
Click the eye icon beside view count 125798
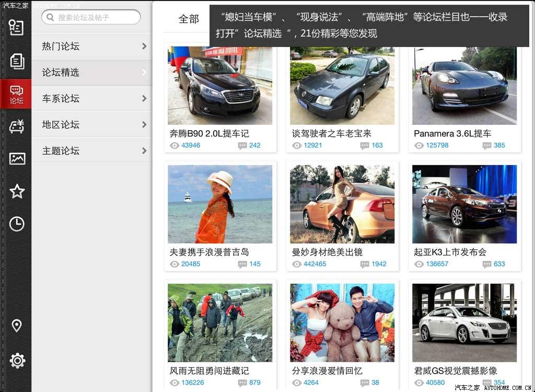click(418, 145)
